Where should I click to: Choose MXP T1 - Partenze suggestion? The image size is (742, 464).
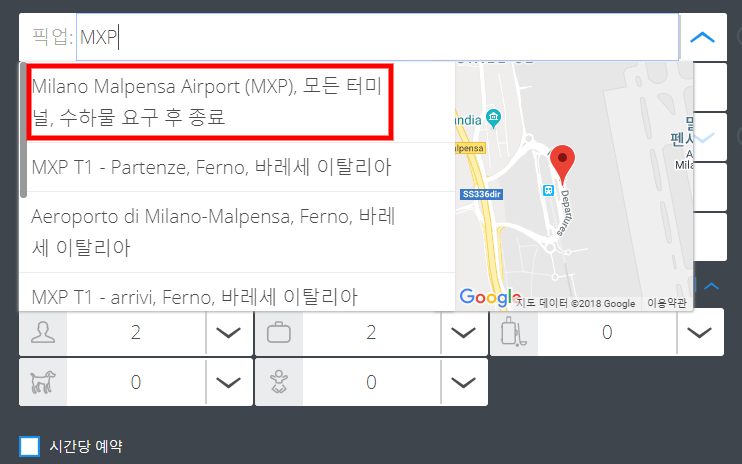211,166
